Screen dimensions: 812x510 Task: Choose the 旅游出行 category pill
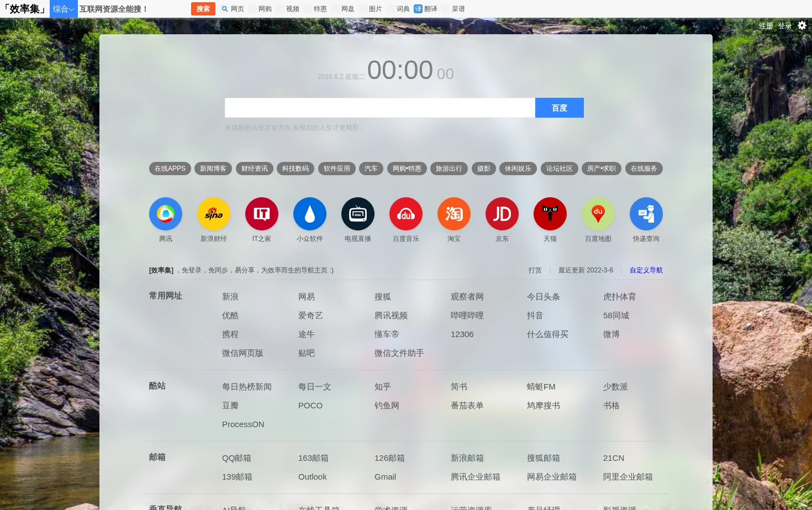pos(449,169)
